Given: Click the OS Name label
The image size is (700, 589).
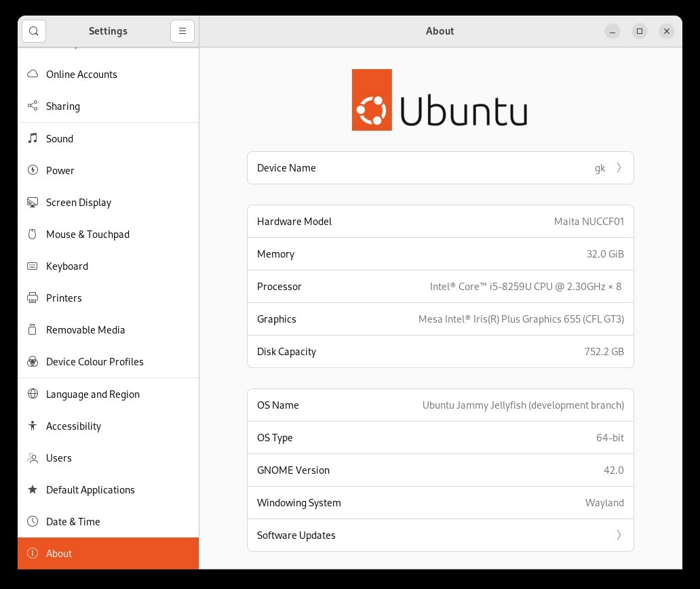Looking at the screenshot, I should coord(277,405).
